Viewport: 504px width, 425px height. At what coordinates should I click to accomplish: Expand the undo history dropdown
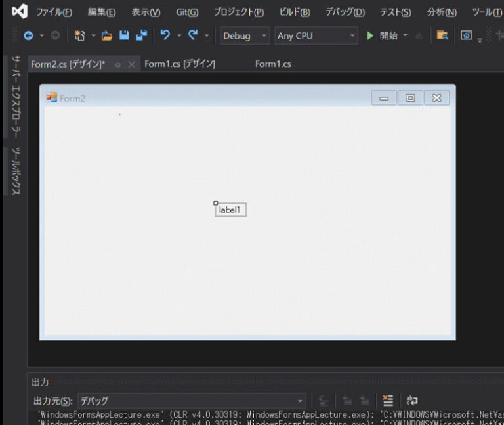[179, 35]
